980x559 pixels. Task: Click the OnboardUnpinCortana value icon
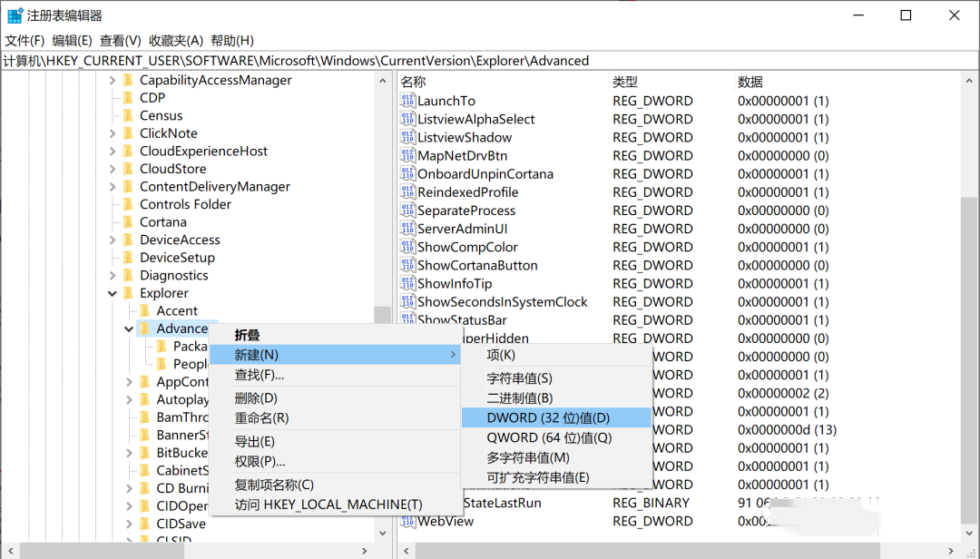(x=407, y=174)
